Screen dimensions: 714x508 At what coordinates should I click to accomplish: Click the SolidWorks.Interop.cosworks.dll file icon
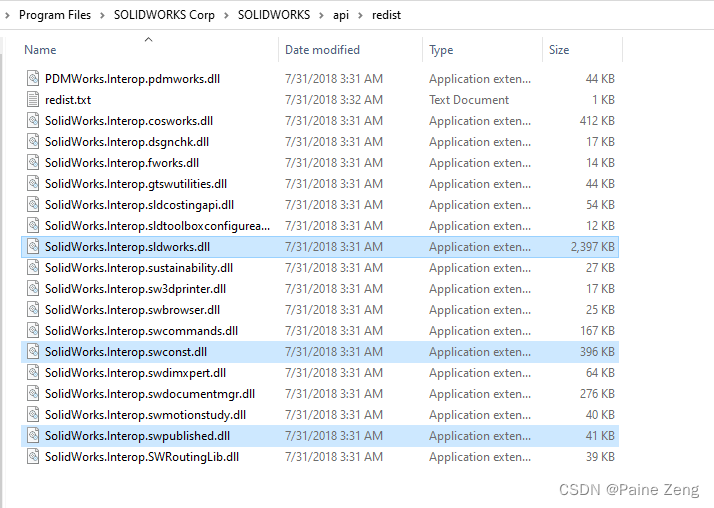[x=33, y=121]
